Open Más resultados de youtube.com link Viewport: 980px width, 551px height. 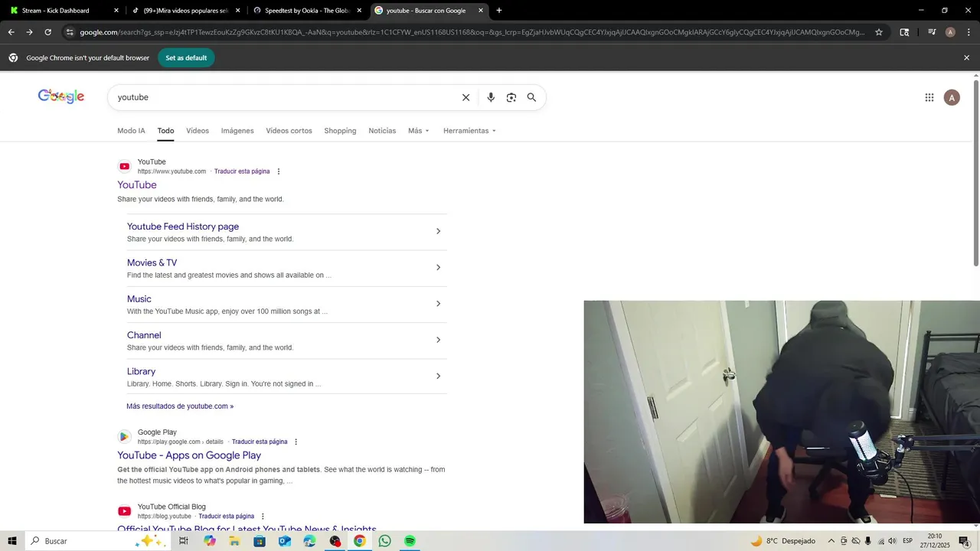(x=180, y=406)
